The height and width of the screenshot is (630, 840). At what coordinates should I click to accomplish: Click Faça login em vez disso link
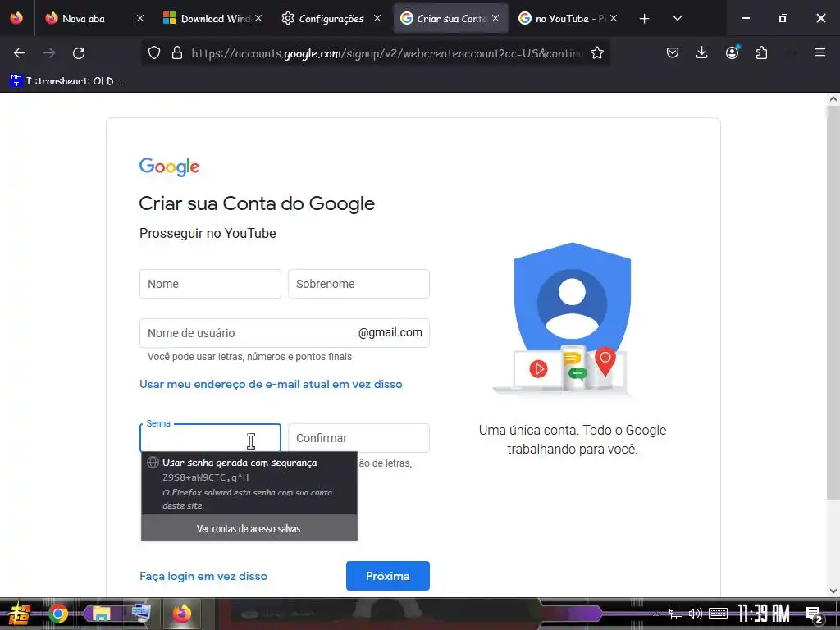203,576
